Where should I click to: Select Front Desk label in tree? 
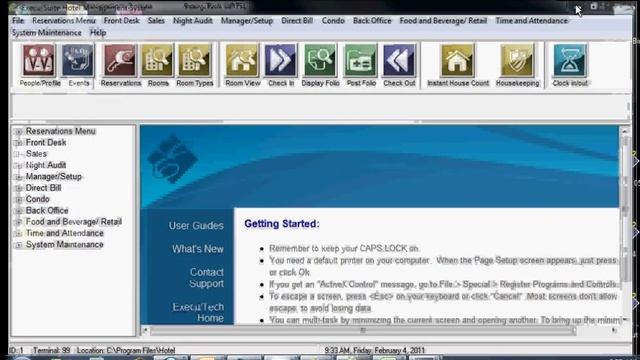tap(46, 143)
